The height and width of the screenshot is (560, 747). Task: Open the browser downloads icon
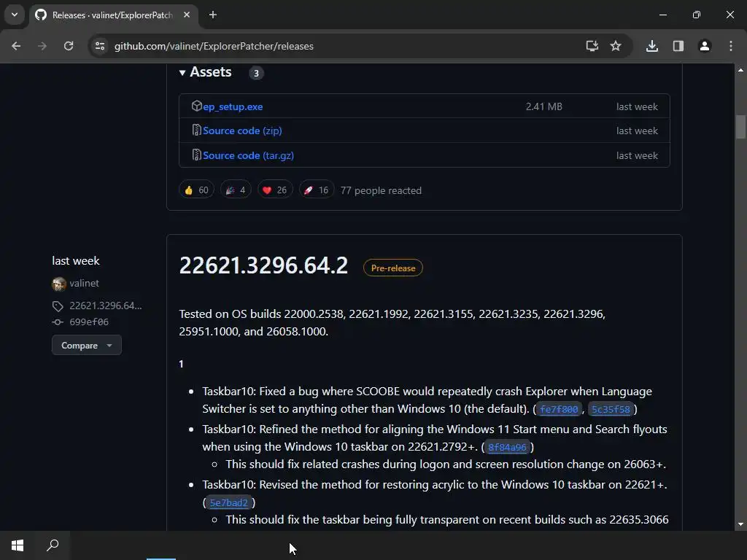(x=651, y=46)
